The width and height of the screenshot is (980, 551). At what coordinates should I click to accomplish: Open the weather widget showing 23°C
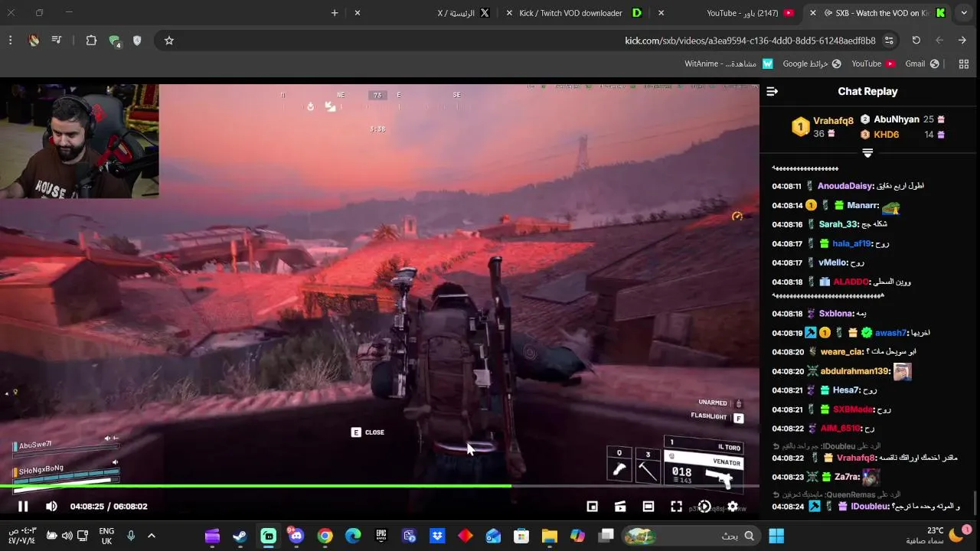939,535
